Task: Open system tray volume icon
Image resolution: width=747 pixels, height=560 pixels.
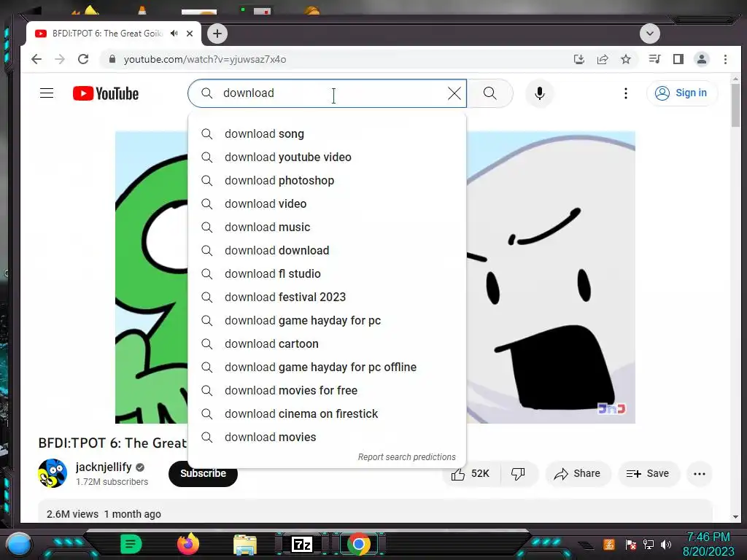Action: click(666, 544)
